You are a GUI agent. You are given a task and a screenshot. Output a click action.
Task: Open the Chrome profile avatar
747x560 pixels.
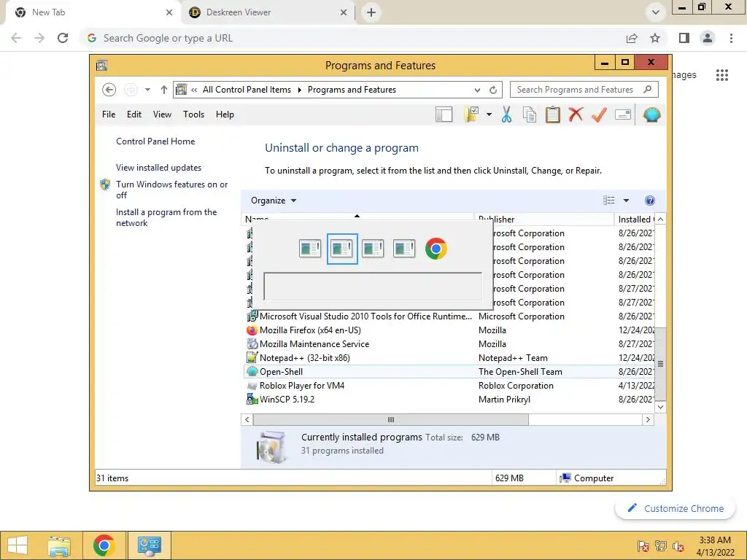click(708, 38)
